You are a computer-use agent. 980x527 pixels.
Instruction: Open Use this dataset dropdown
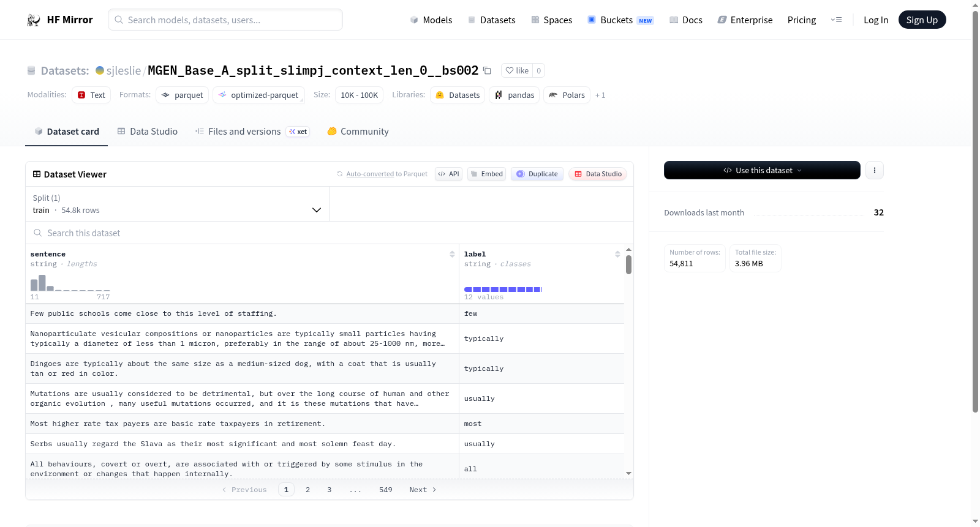click(x=762, y=170)
